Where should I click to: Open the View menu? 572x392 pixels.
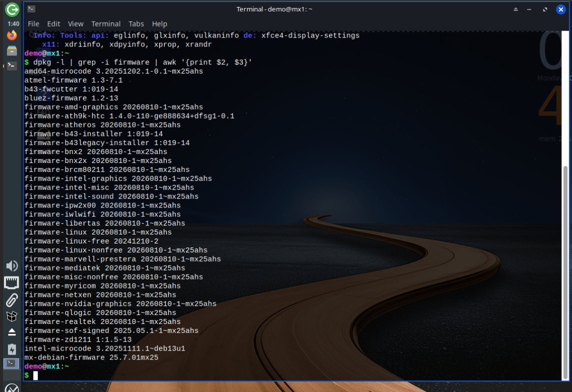tap(75, 24)
